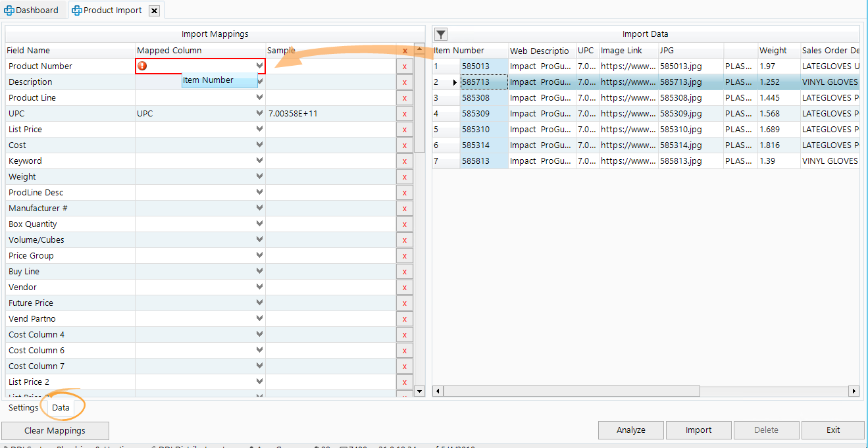This screenshot has width=868, height=448.
Task: Choose Item Number from the dropdown list
Action: tap(219, 80)
